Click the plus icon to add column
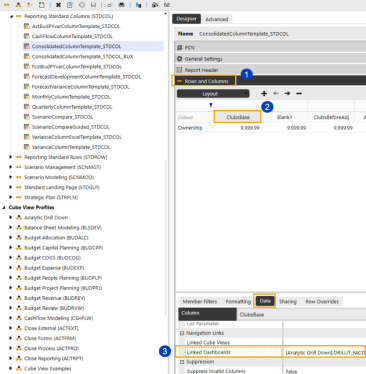366x374 pixels. click(264, 94)
